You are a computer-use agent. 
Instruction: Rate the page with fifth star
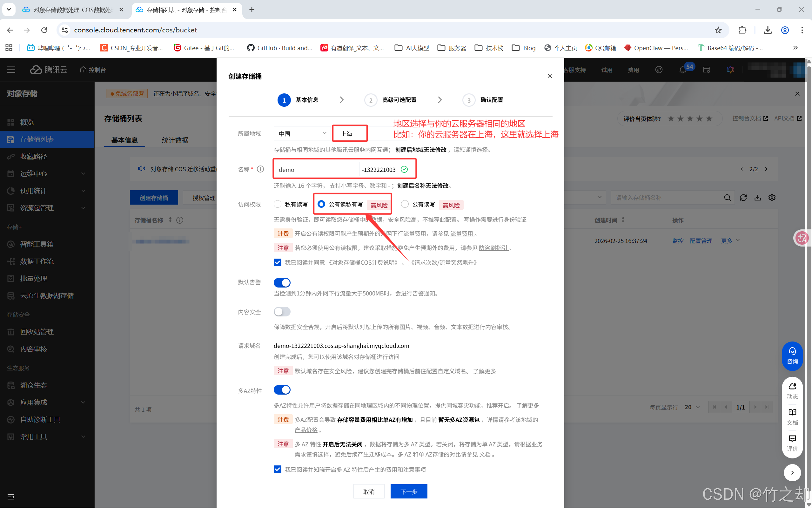coord(708,118)
